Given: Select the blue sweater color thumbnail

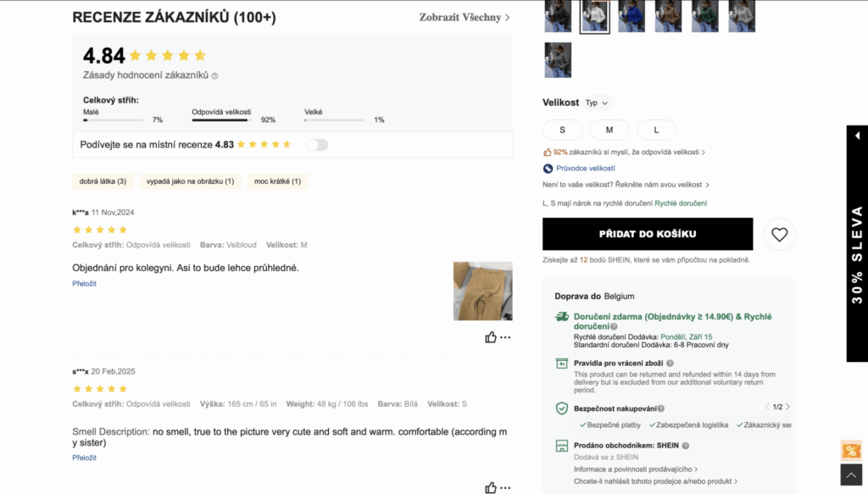Looking at the screenshot, I should pyautogui.click(x=632, y=15).
